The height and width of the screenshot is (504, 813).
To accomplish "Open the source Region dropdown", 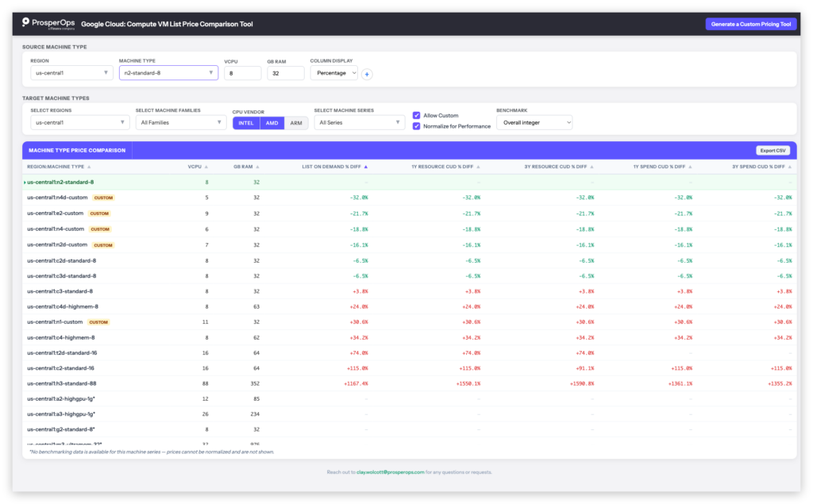I will pos(71,73).
